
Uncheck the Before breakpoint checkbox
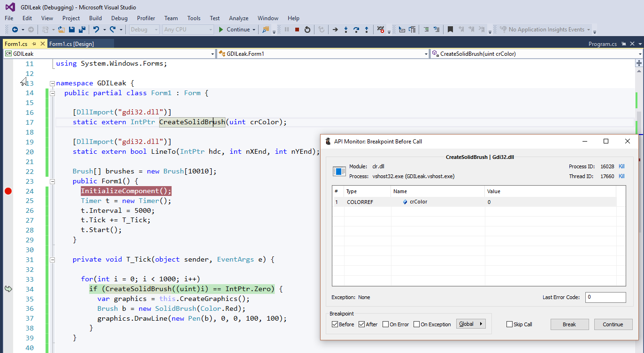coord(335,324)
